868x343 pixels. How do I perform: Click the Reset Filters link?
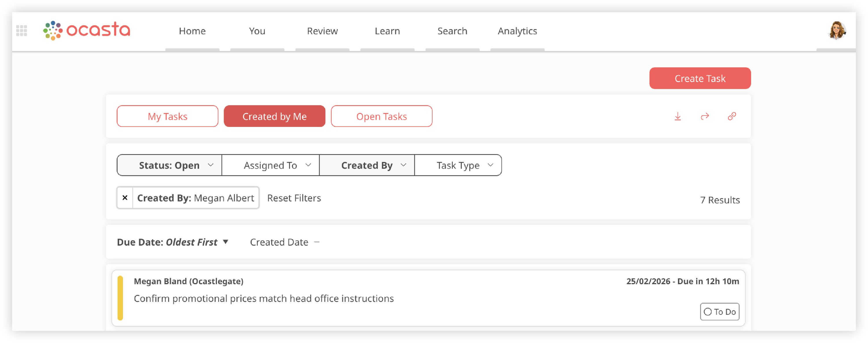(294, 198)
